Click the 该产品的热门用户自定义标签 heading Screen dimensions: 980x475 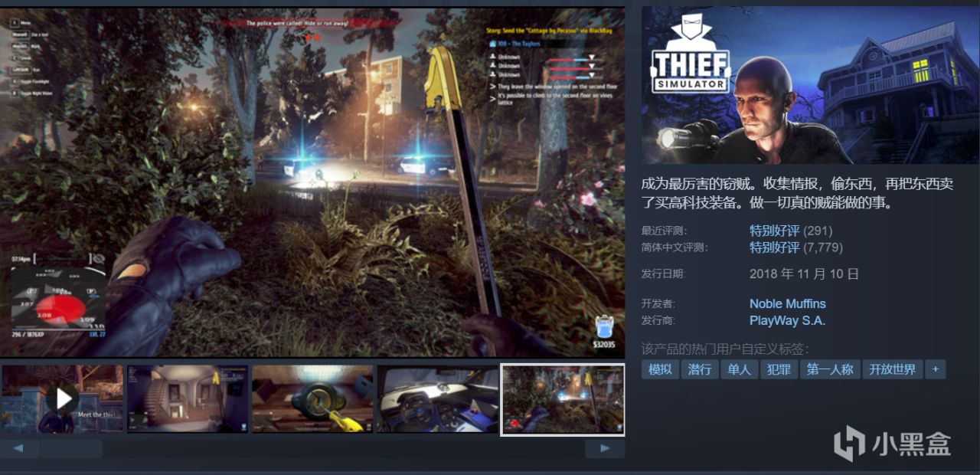pos(724,349)
